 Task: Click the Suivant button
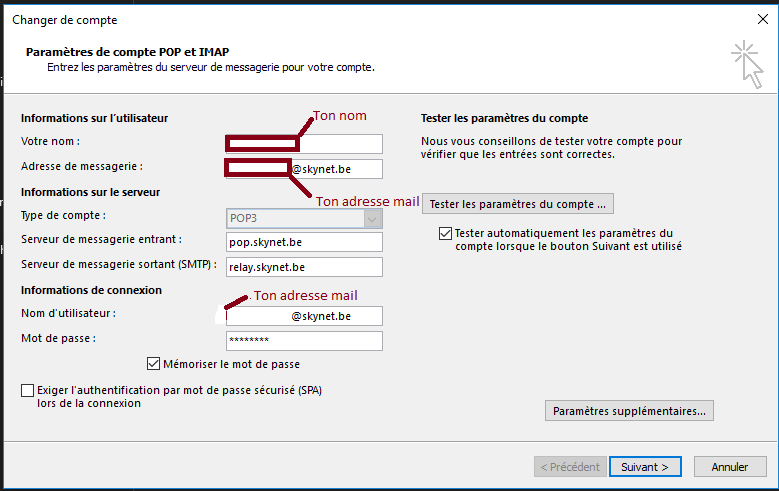point(644,467)
